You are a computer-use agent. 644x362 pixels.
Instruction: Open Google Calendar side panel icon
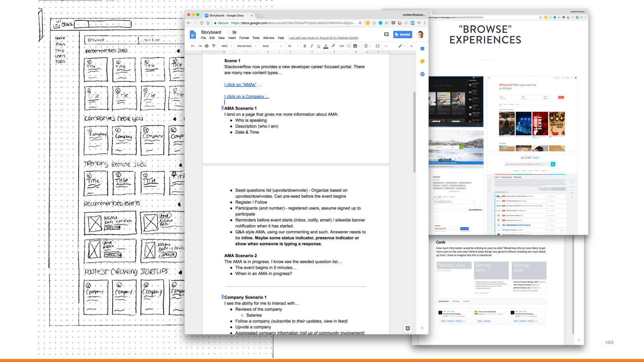click(x=422, y=49)
